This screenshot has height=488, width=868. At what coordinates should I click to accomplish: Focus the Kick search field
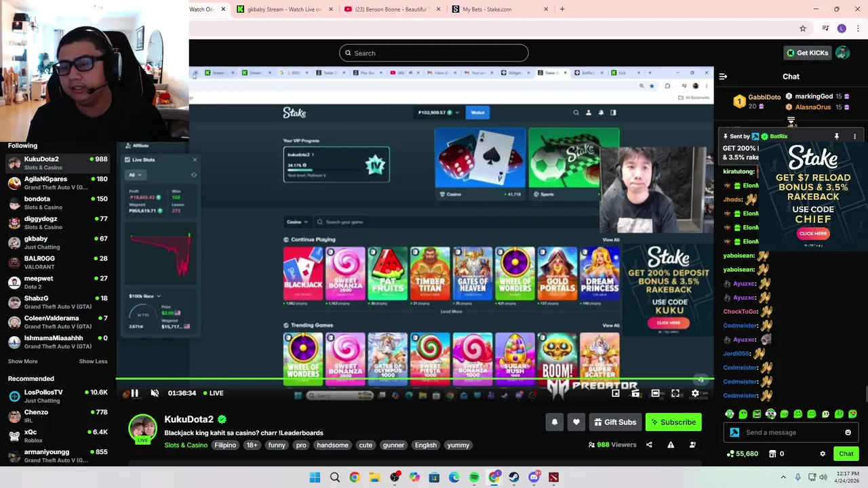(434, 53)
